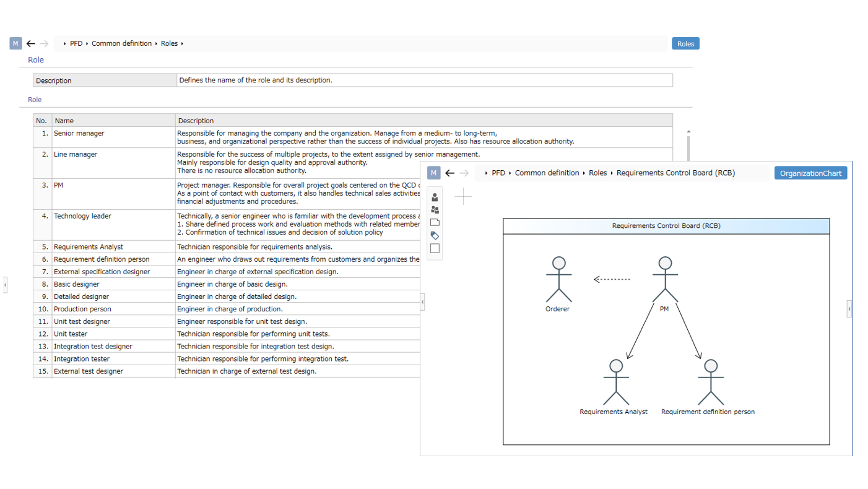Click the Requirements Control Board (RCB) diagram header

(x=666, y=226)
